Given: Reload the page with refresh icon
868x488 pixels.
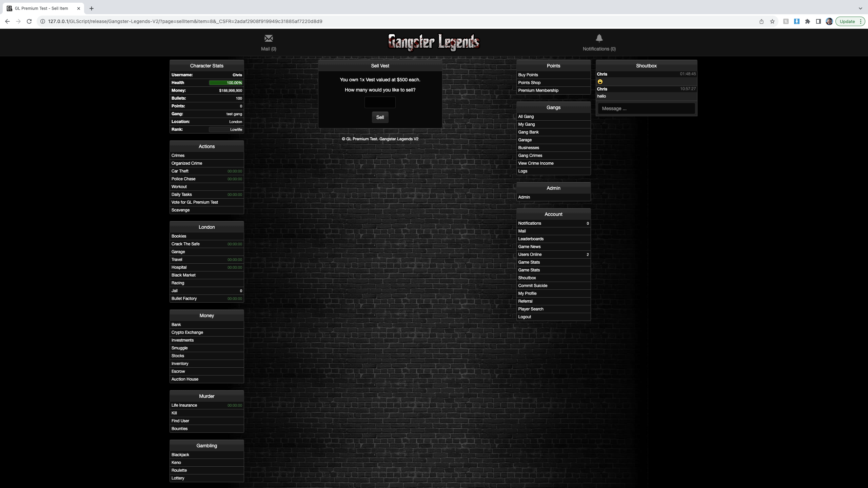Looking at the screenshot, I should pos(29,21).
